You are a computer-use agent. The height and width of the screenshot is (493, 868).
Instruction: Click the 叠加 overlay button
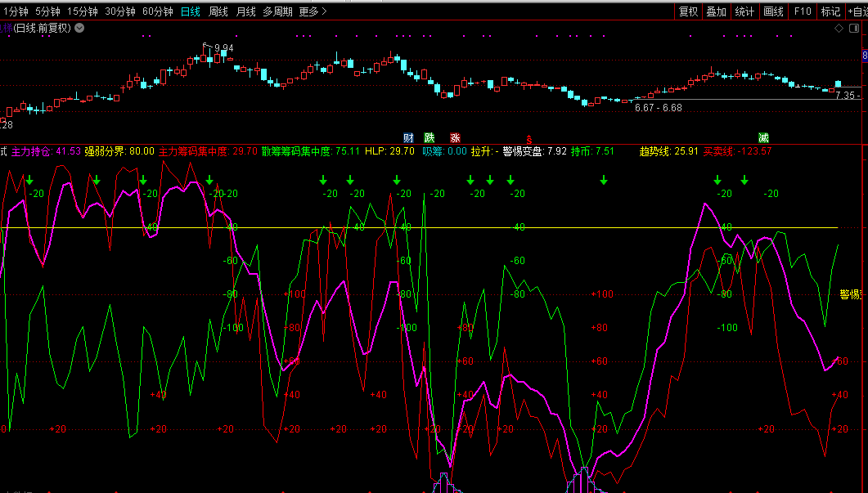click(716, 11)
